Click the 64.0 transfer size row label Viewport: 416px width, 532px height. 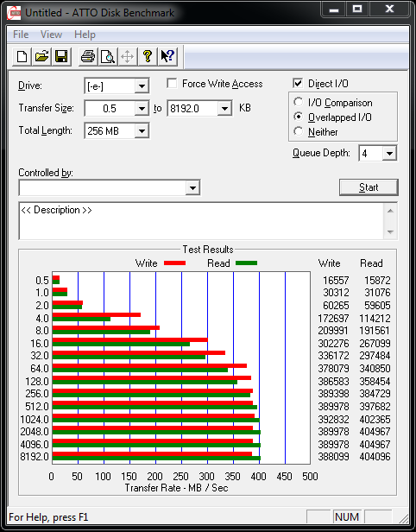[x=40, y=369]
